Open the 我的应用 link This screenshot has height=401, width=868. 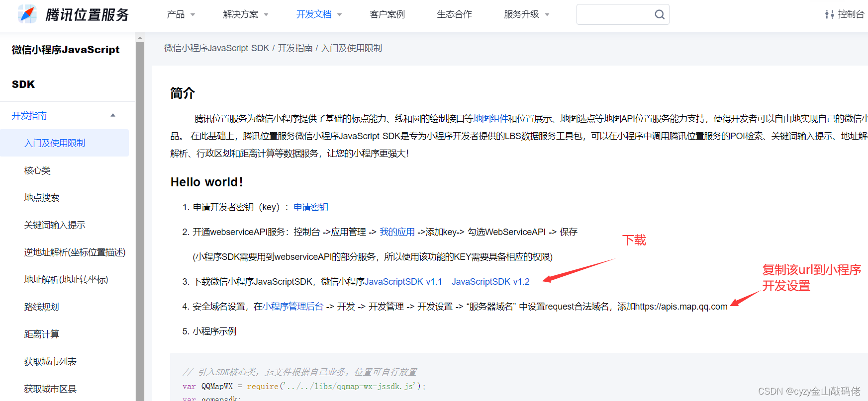coord(397,232)
